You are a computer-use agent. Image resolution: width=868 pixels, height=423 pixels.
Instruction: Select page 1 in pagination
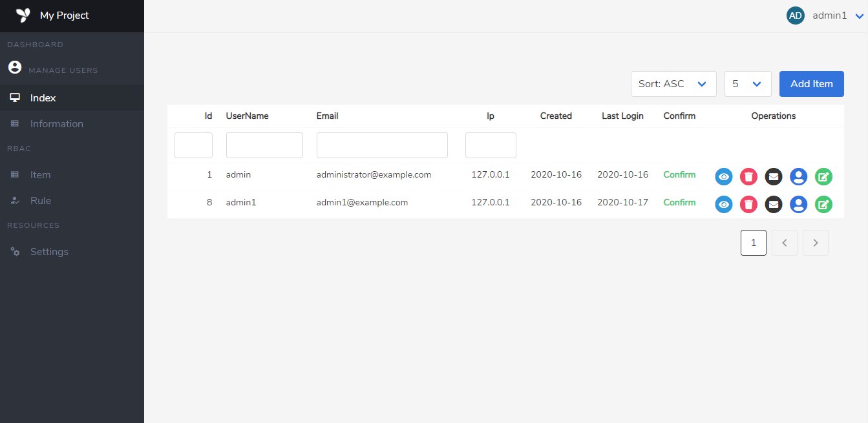[754, 243]
